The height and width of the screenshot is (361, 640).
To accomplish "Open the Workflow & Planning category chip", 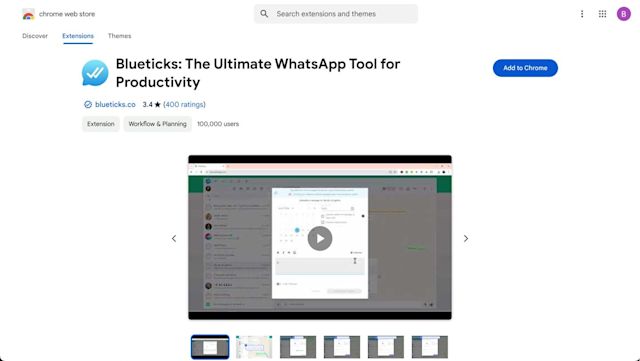I will (158, 124).
